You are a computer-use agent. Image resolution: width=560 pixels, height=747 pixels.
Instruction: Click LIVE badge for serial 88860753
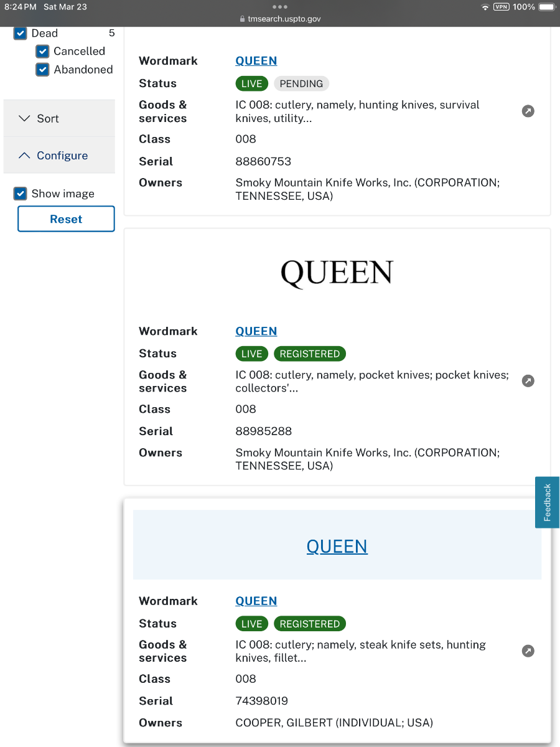251,83
